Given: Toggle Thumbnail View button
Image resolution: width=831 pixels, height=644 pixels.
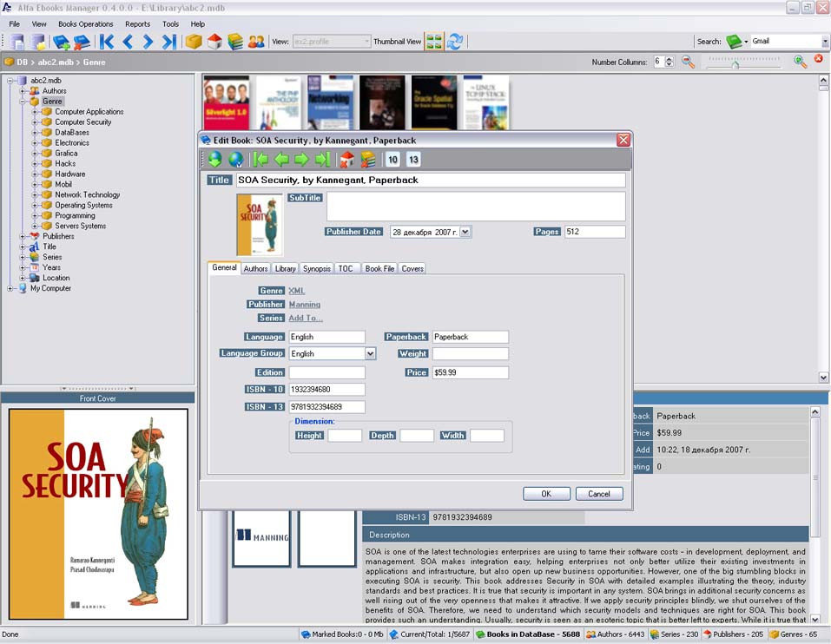Looking at the screenshot, I should coord(434,42).
